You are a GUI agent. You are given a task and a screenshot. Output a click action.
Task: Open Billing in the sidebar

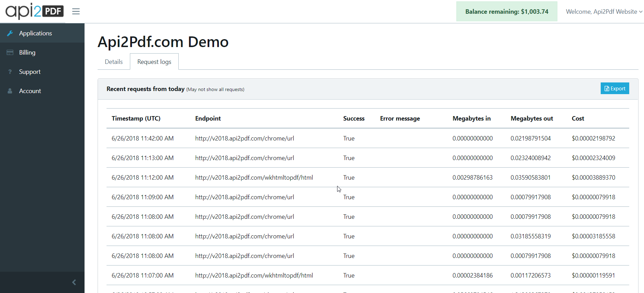coord(42,52)
